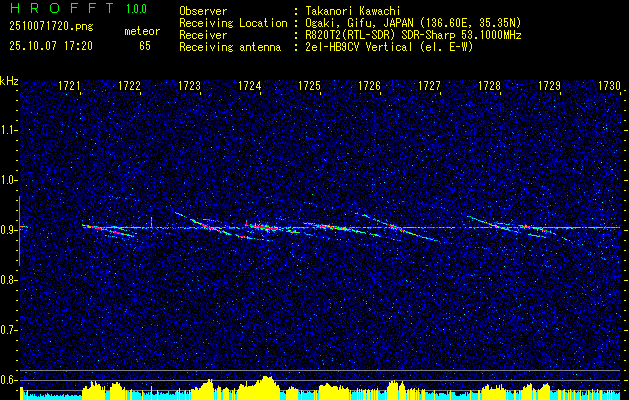This screenshot has height=400, width=629.
Task: Click the 1.1 kHz frequency label
Action: (x=7, y=130)
